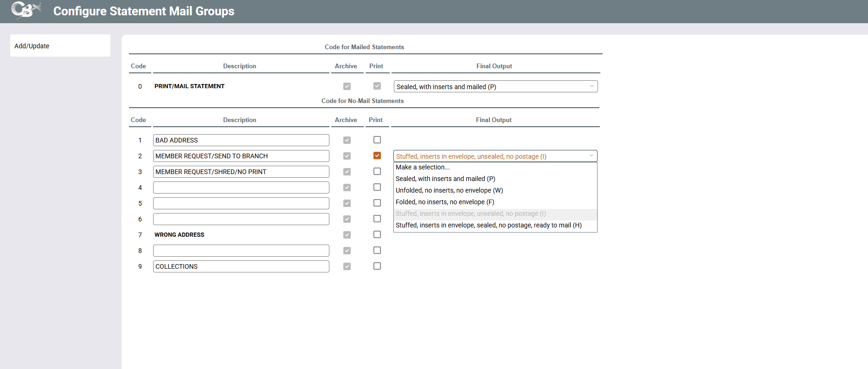The image size is (868, 369).
Task: Open Final Output dropdown for PRINT/MAIL STATEMENT
Action: (495, 86)
